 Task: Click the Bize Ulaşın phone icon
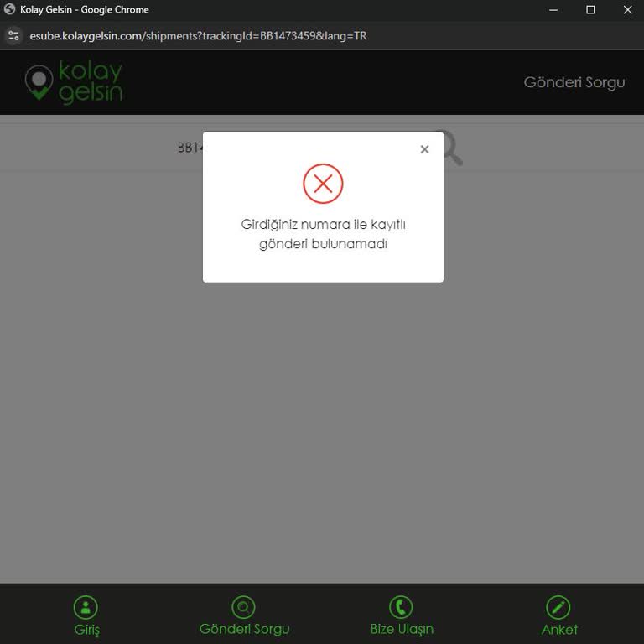401,607
